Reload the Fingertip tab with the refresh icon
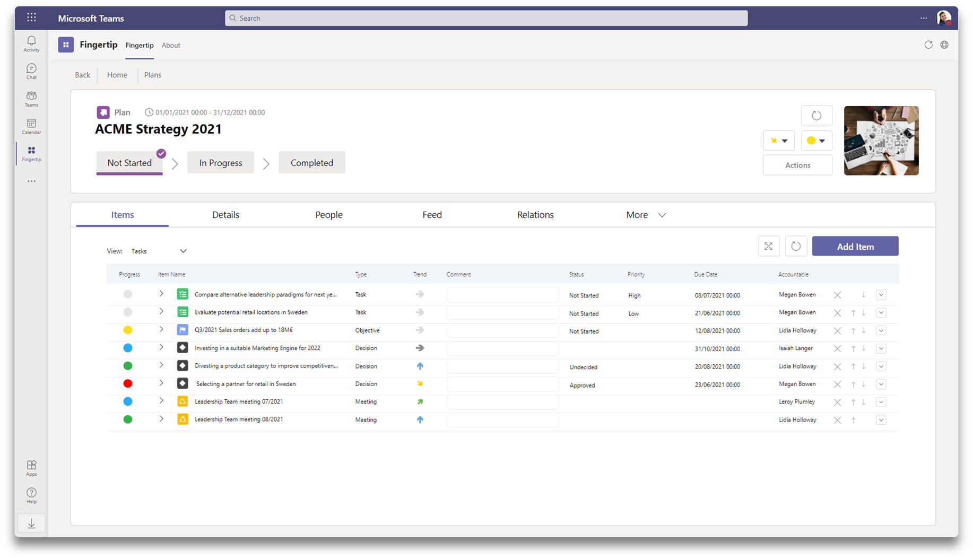 click(x=928, y=45)
